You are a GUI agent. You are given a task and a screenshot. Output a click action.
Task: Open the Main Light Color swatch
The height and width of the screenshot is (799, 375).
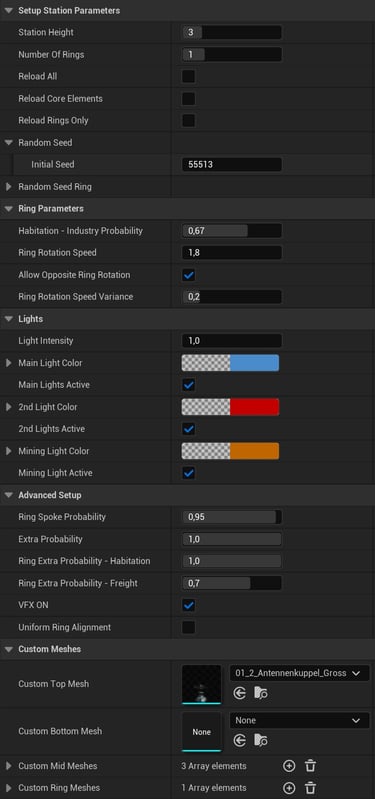coord(230,363)
